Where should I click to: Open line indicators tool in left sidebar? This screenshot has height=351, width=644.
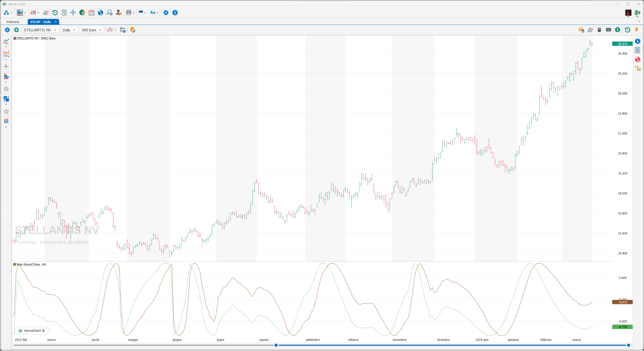(6, 41)
